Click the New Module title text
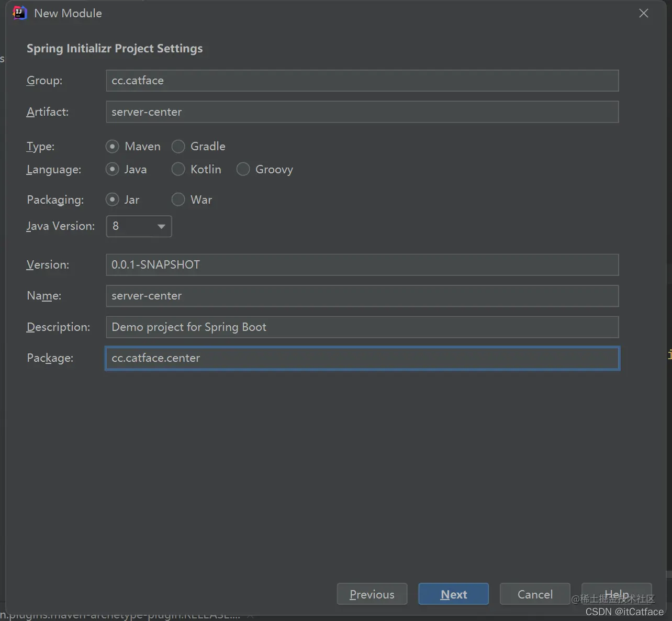 (x=68, y=14)
